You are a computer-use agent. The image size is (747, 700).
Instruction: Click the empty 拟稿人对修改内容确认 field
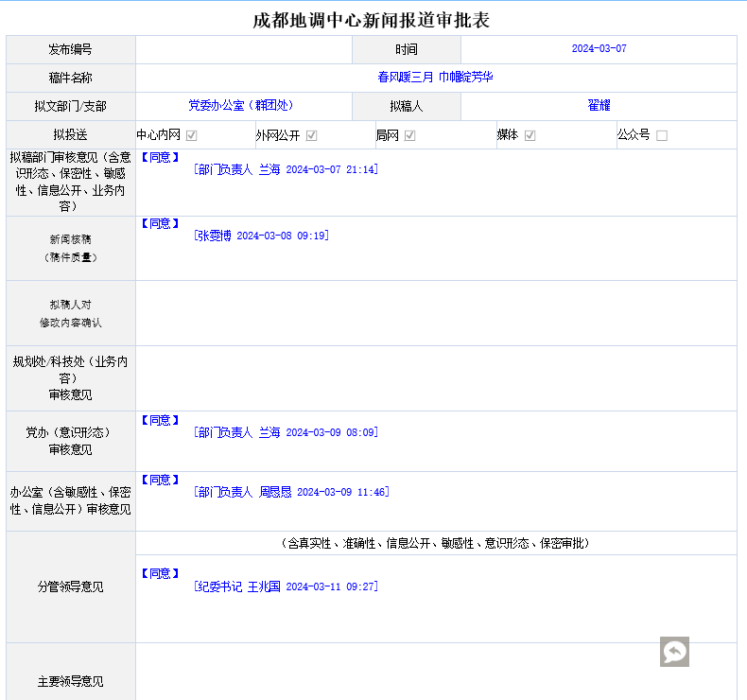(x=435, y=313)
